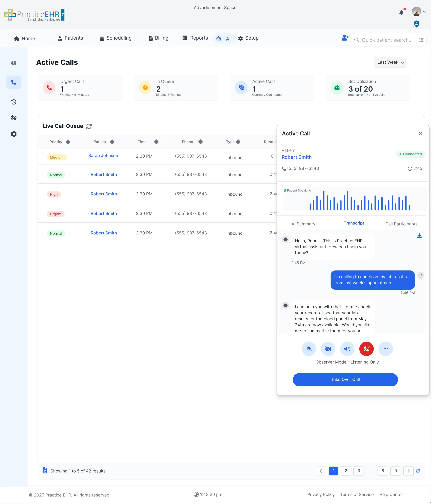
Task: Open more call options via ellipsis button
Action: pyautogui.click(x=386, y=349)
